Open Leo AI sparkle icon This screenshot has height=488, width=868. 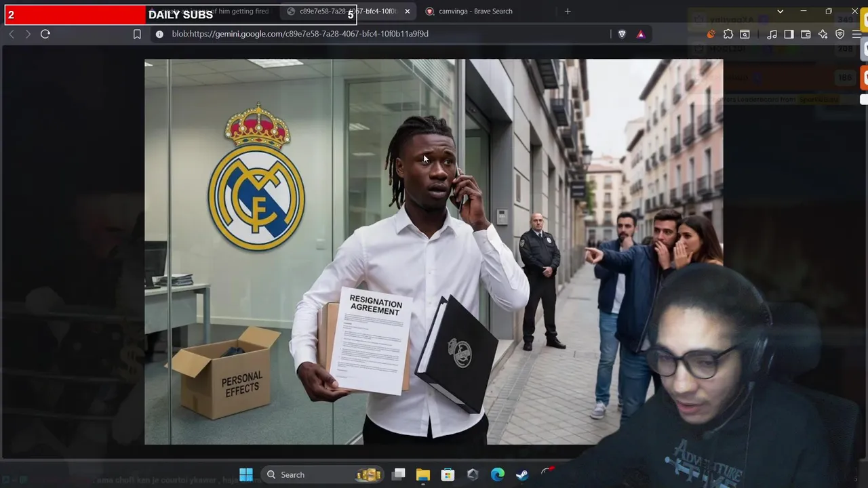click(x=823, y=34)
